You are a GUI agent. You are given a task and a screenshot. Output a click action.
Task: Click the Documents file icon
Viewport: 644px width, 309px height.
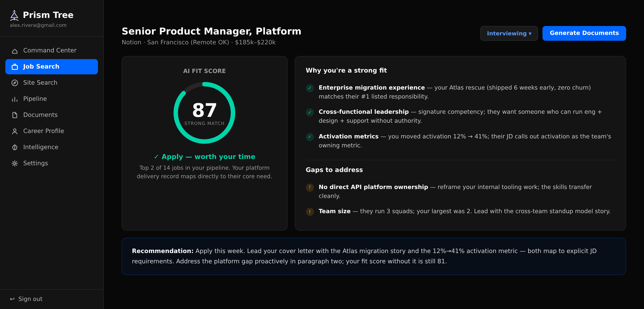[x=15, y=115]
